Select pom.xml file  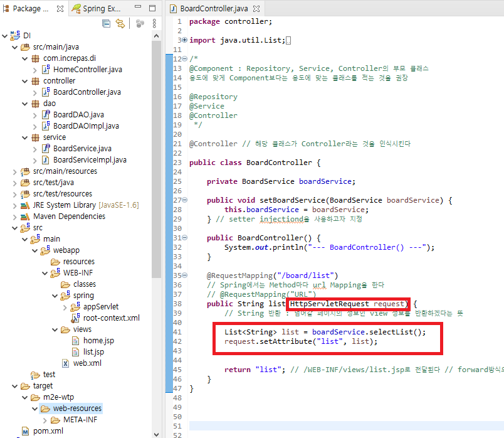pos(48,431)
